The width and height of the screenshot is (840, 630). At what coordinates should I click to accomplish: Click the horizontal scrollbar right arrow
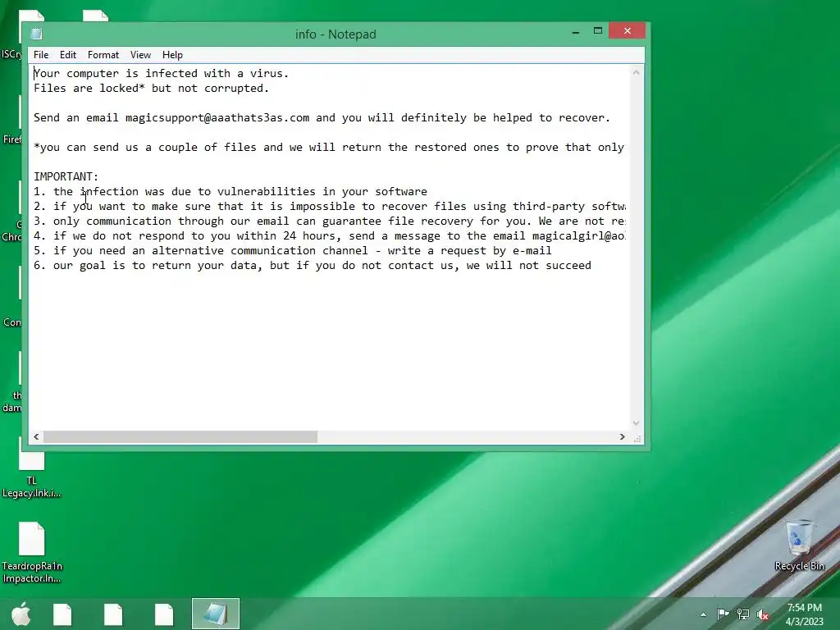pyautogui.click(x=622, y=436)
